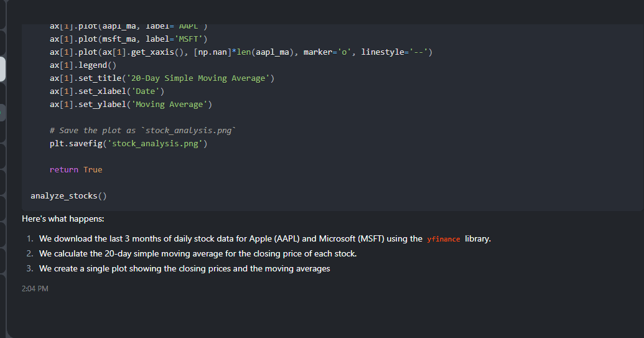Click the np.nan plot line with linestyle '--'
Screen dimensions: 644x338
[x=241, y=52]
